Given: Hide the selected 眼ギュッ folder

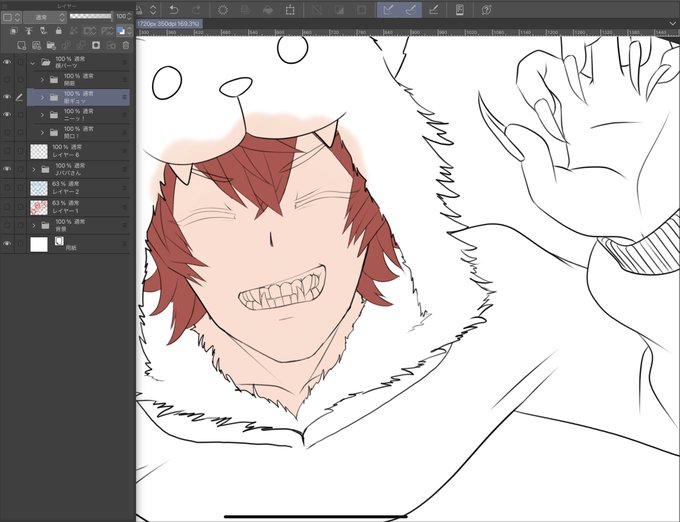Looking at the screenshot, I should click(x=7, y=97).
